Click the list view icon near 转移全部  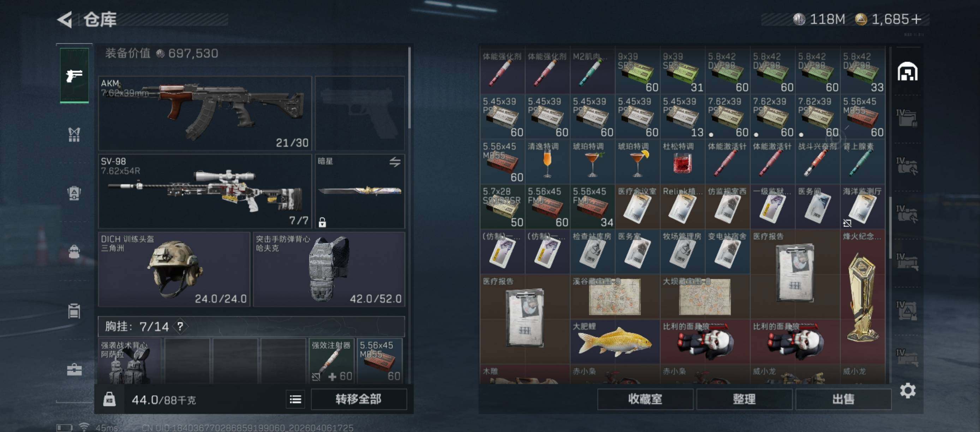[x=295, y=399]
